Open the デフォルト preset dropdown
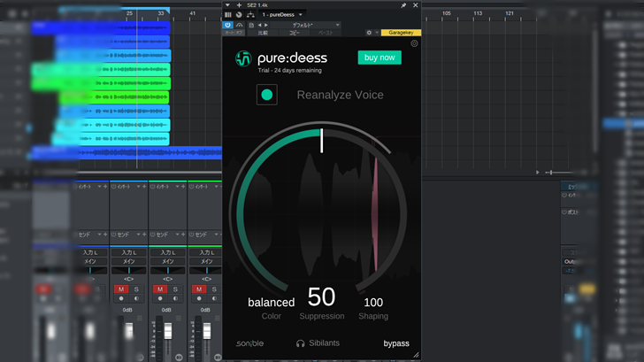The image size is (644, 362). pyautogui.click(x=305, y=25)
